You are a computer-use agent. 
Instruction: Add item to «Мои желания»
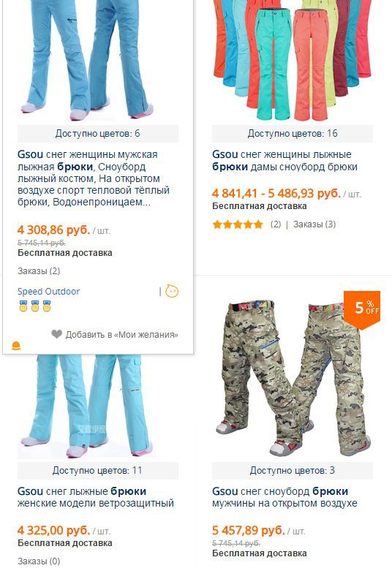121,334
